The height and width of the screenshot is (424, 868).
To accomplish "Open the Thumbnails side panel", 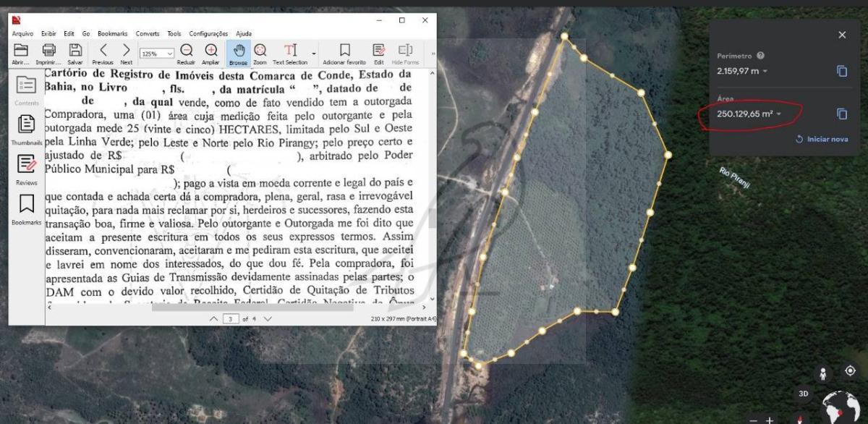I will point(27,126).
